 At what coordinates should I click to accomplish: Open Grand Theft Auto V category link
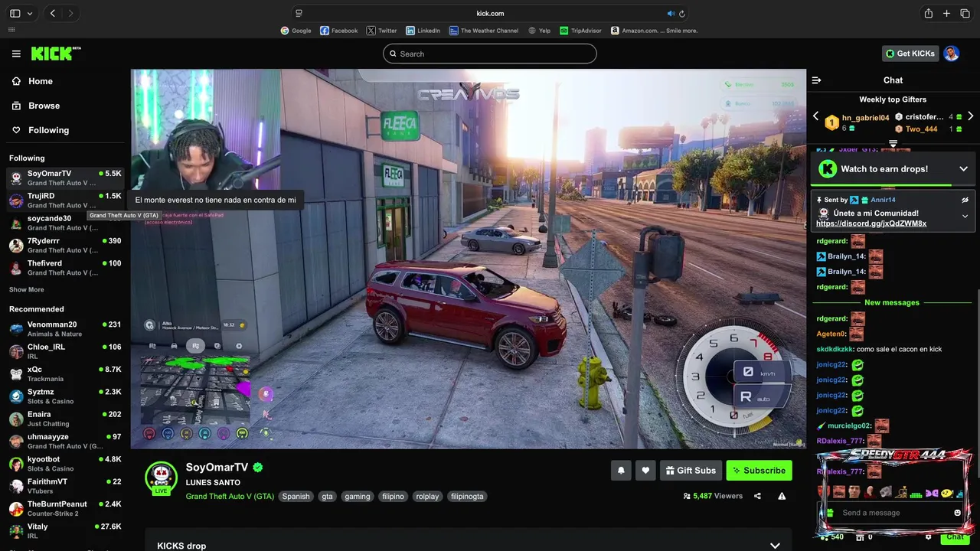point(230,496)
